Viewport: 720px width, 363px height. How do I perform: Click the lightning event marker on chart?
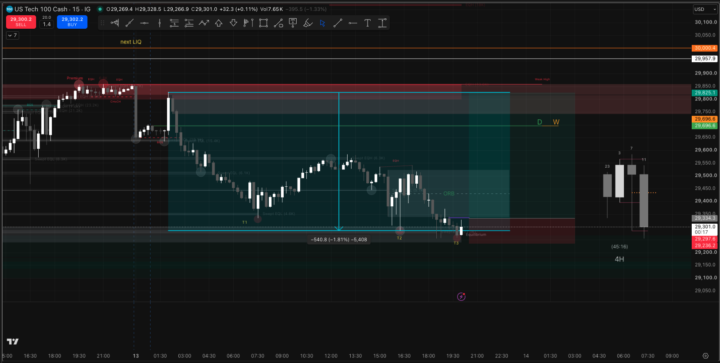pyautogui.click(x=461, y=296)
